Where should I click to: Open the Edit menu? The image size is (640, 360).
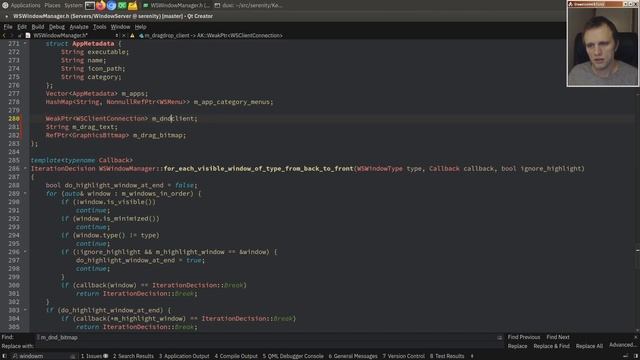click(22, 27)
